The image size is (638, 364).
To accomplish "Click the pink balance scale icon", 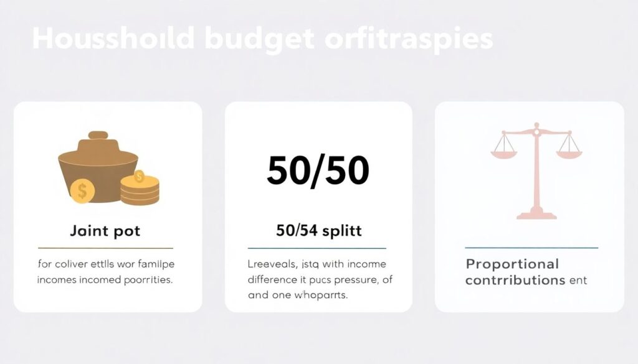I will coord(536,170).
